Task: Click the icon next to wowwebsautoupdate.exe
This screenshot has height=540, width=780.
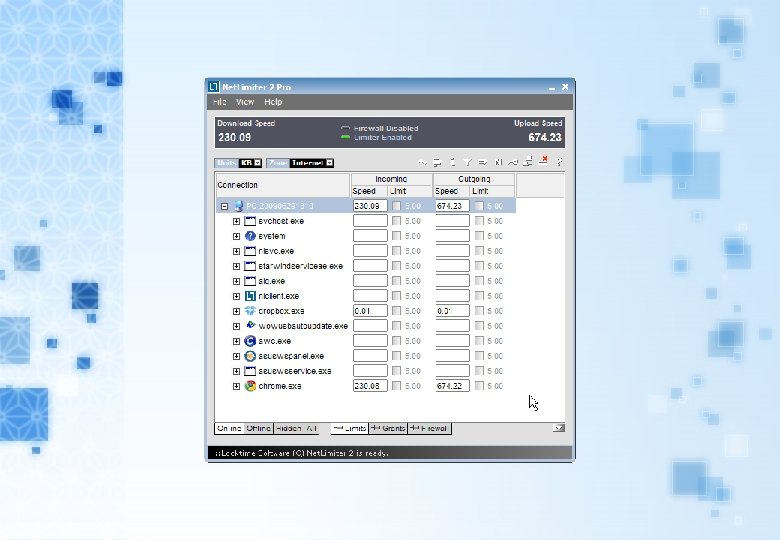Action: click(x=250, y=326)
